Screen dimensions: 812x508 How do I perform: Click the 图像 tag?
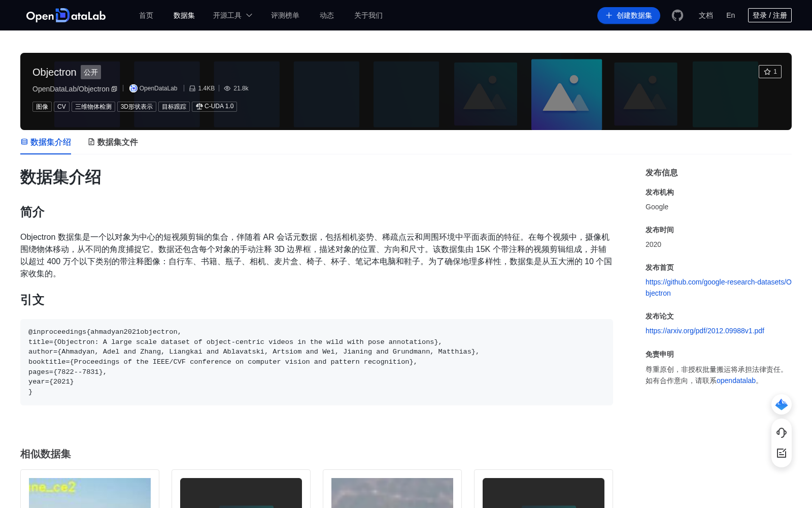[42, 106]
